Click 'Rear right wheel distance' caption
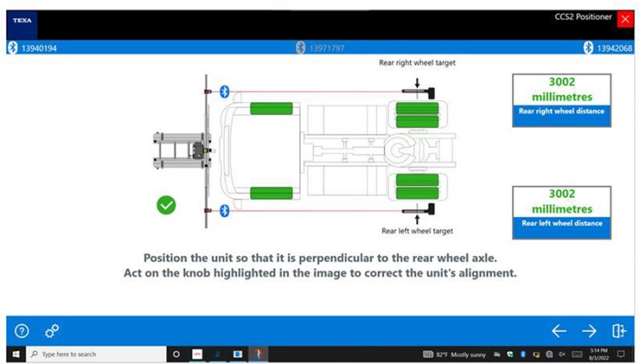The image size is (640, 364). tap(562, 111)
